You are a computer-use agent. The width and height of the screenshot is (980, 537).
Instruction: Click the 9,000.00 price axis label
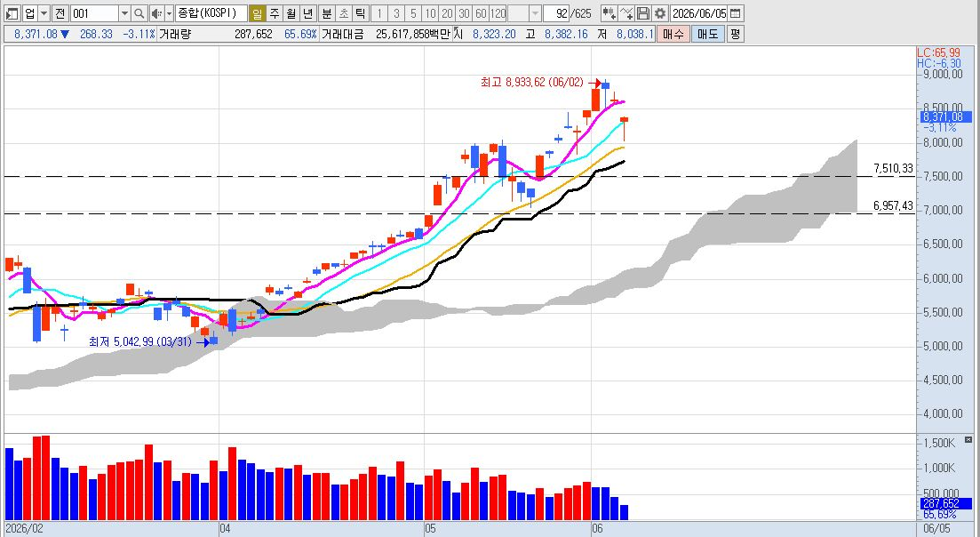(x=943, y=75)
